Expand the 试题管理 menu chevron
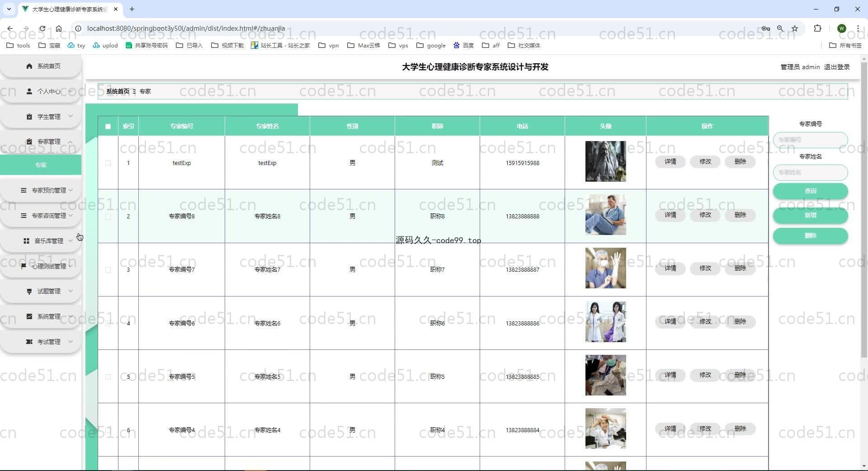Screen dimensions: 868x471 (71, 291)
